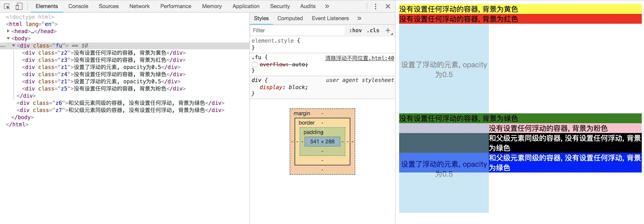The image size is (644, 224).
Task: Toggle the device toolbar icon
Action: (19, 6)
